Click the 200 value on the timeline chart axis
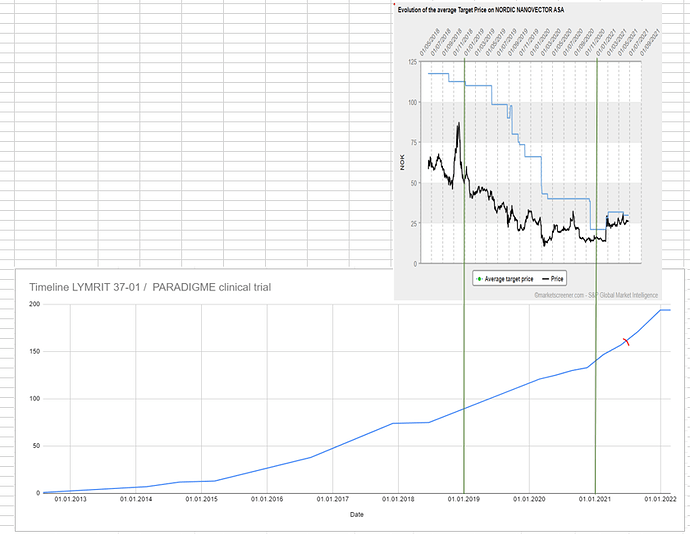 point(34,304)
